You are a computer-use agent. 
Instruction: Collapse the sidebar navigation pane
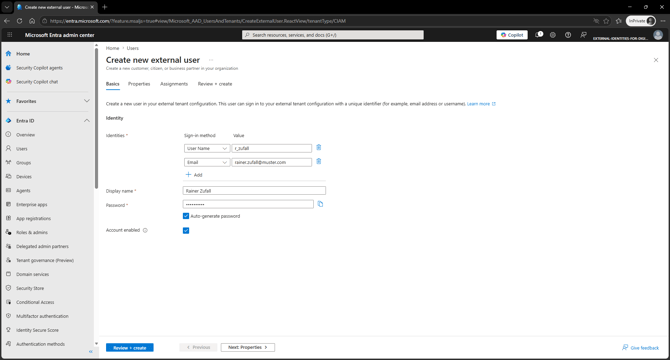(91, 351)
